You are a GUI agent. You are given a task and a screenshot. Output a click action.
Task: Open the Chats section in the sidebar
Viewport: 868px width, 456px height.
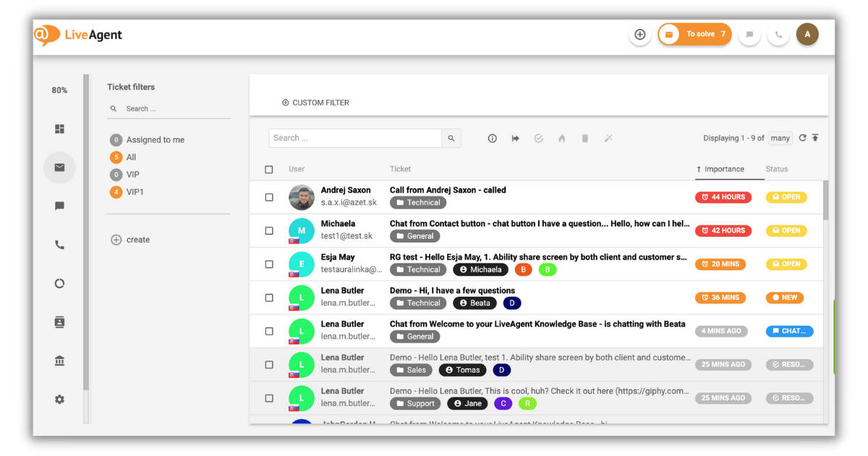[x=59, y=206]
